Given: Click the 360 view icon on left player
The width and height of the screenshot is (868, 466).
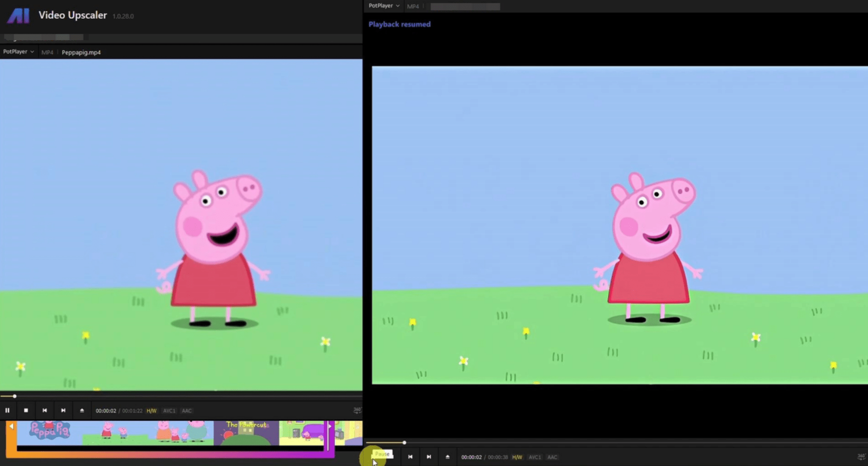Looking at the screenshot, I should coord(357,410).
